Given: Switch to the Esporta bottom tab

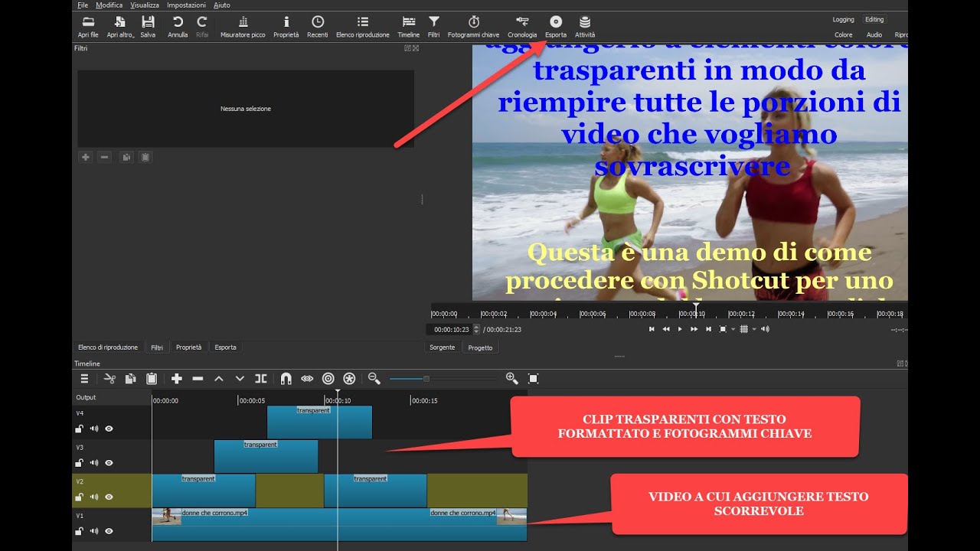Looking at the screenshot, I should (x=225, y=347).
